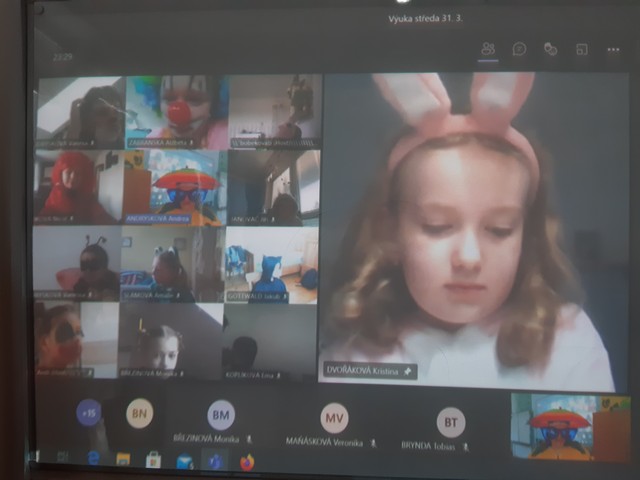
Task: Select BŘEZINOVÁ Monika's BM avatar
Action: (221, 415)
